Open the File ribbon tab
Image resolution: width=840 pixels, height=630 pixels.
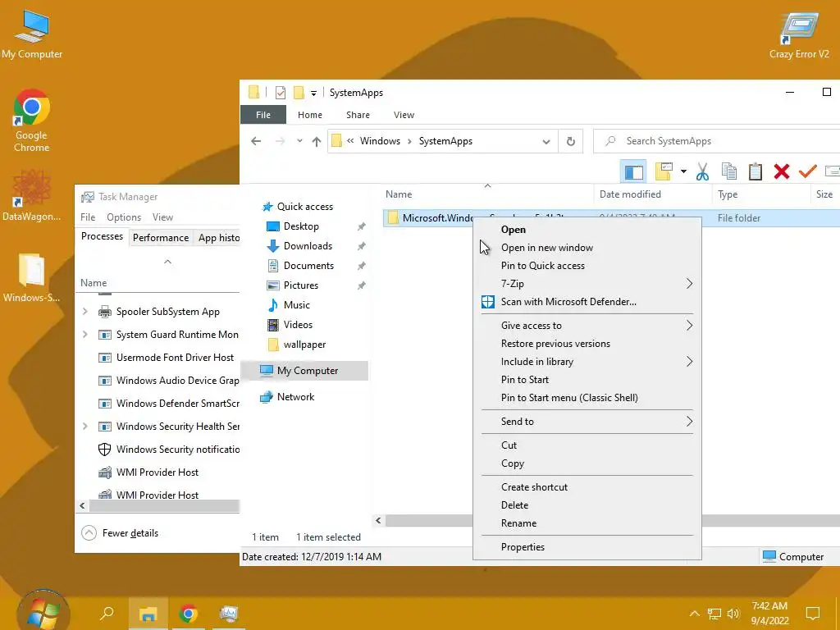point(263,115)
